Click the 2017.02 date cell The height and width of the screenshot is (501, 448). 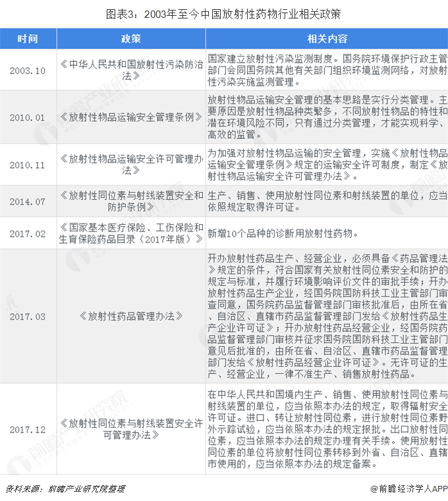[28, 233]
